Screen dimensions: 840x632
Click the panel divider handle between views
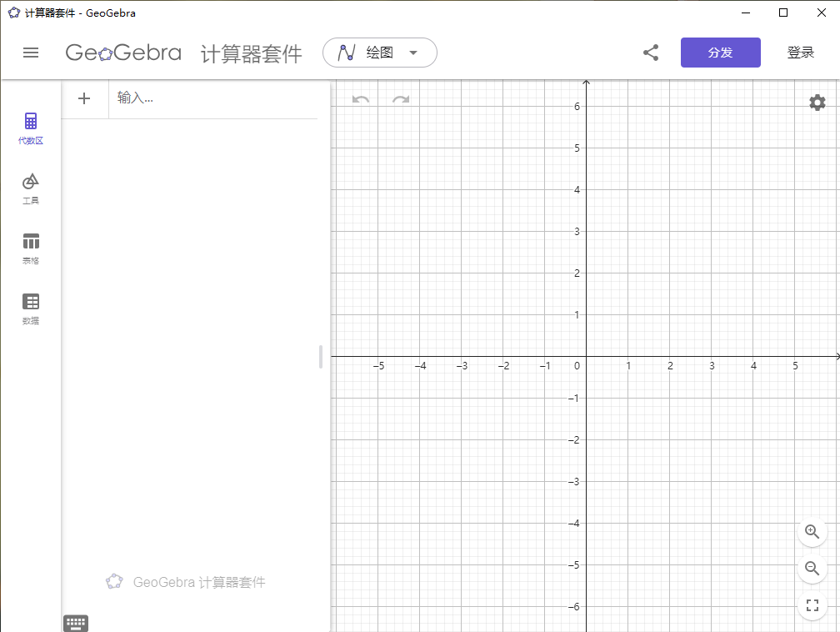[x=320, y=357]
